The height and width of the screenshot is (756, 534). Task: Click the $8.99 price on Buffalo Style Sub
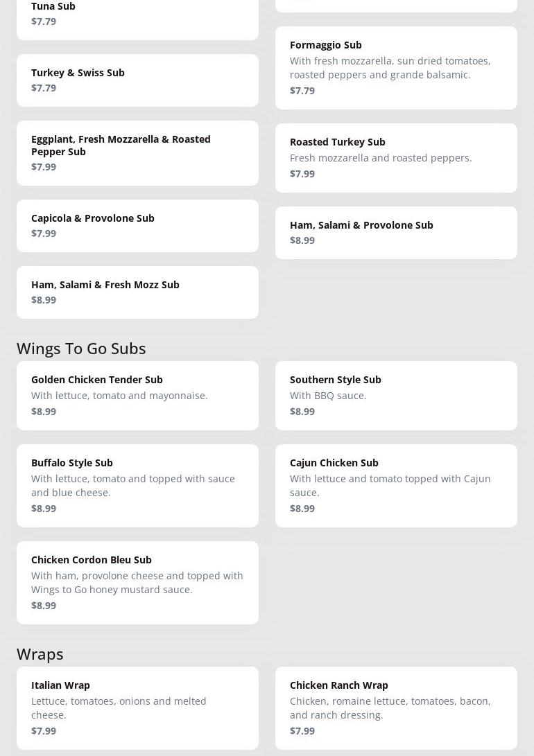coord(44,508)
